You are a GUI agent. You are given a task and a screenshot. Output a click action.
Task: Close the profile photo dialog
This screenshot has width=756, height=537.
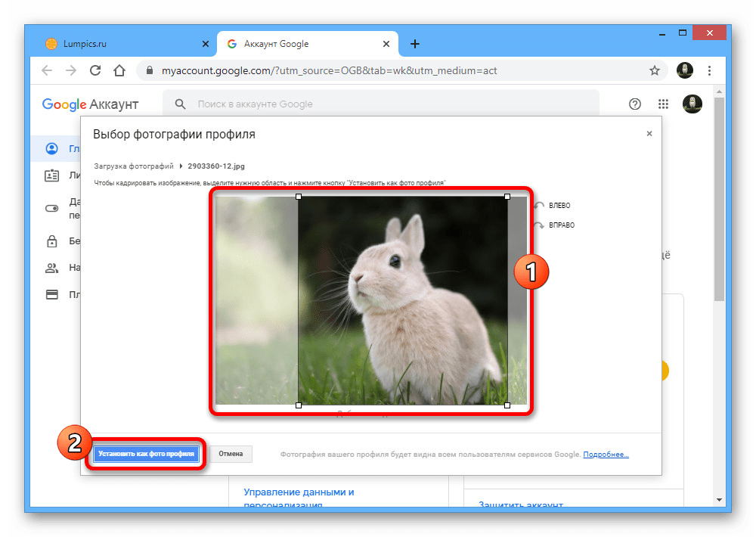649,134
